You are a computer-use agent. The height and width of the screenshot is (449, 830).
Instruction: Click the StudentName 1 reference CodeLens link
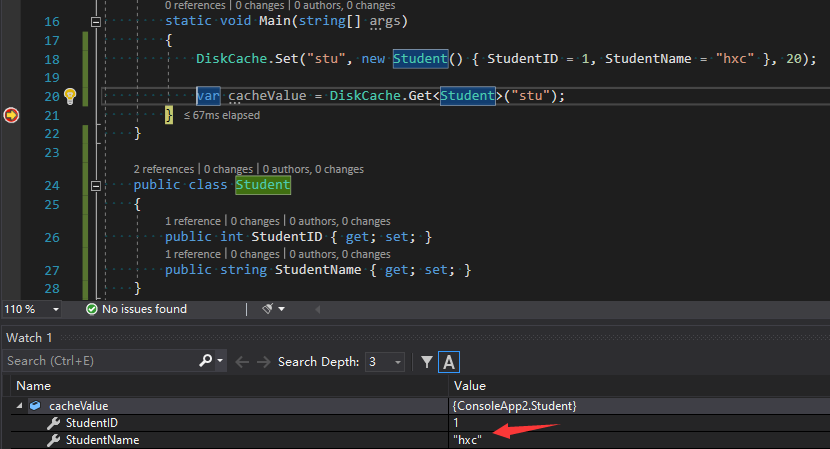point(193,255)
